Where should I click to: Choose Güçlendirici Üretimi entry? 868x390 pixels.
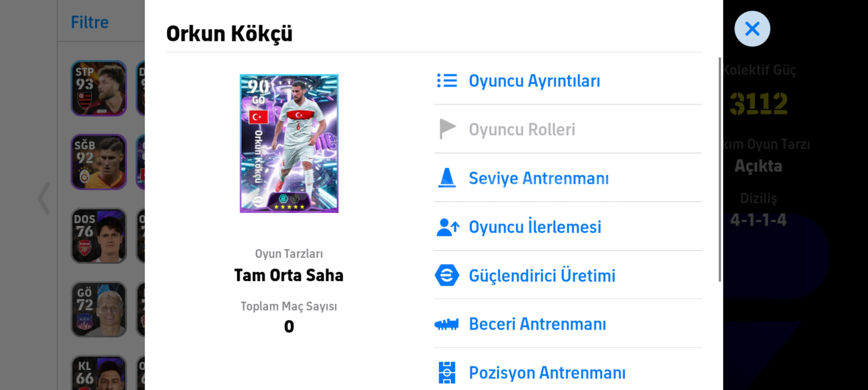542,276
